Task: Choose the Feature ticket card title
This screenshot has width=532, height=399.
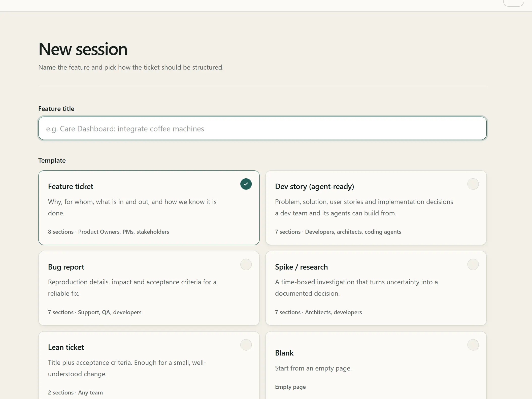Action: click(x=71, y=186)
